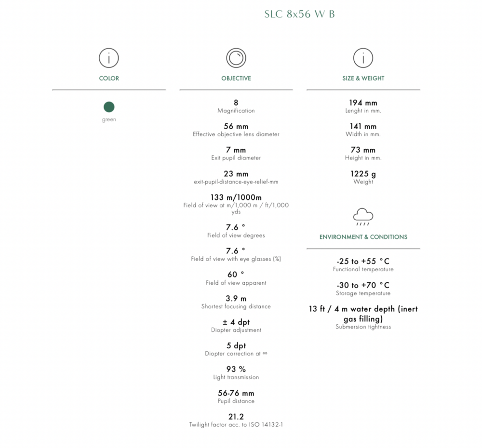Click the 1225 g weight value

pyautogui.click(x=363, y=174)
